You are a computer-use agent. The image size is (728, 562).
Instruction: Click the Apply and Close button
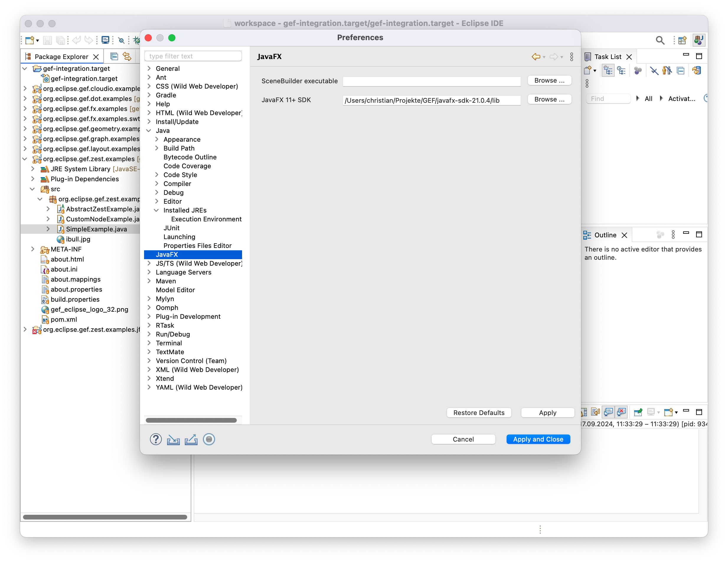(538, 439)
